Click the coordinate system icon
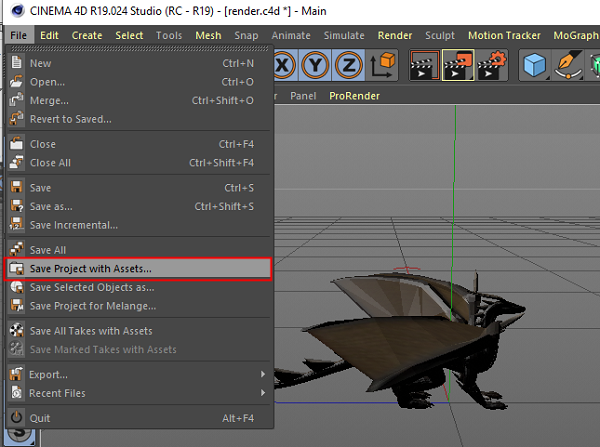 pos(383,66)
